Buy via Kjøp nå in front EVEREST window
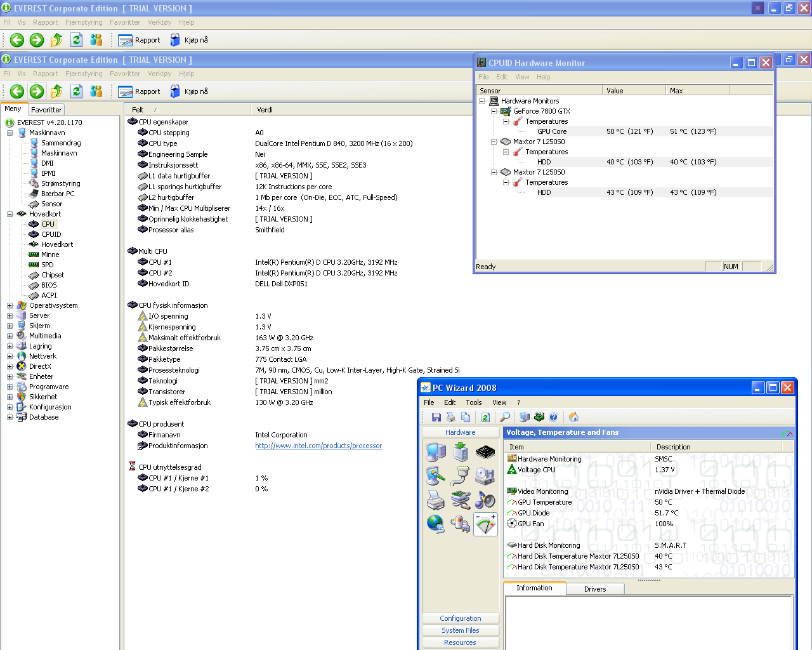The width and height of the screenshot is (812, 650). (189, 91)
